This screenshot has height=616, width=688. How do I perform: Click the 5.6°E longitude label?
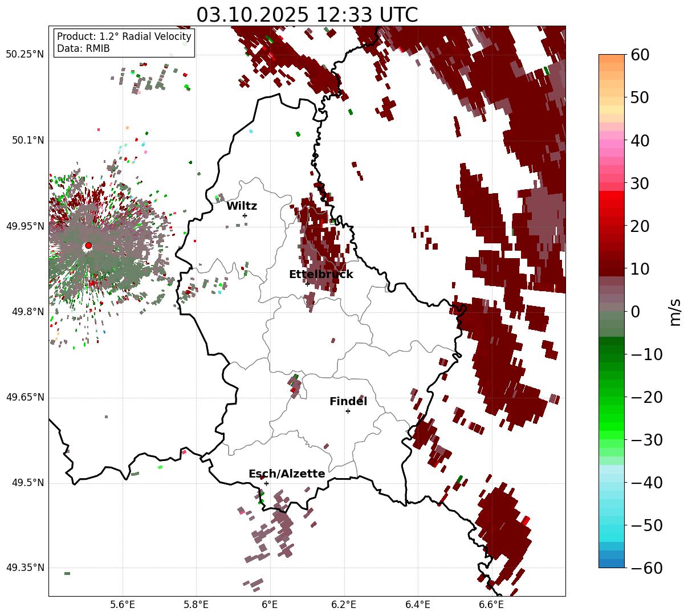[x=123, y=605]
